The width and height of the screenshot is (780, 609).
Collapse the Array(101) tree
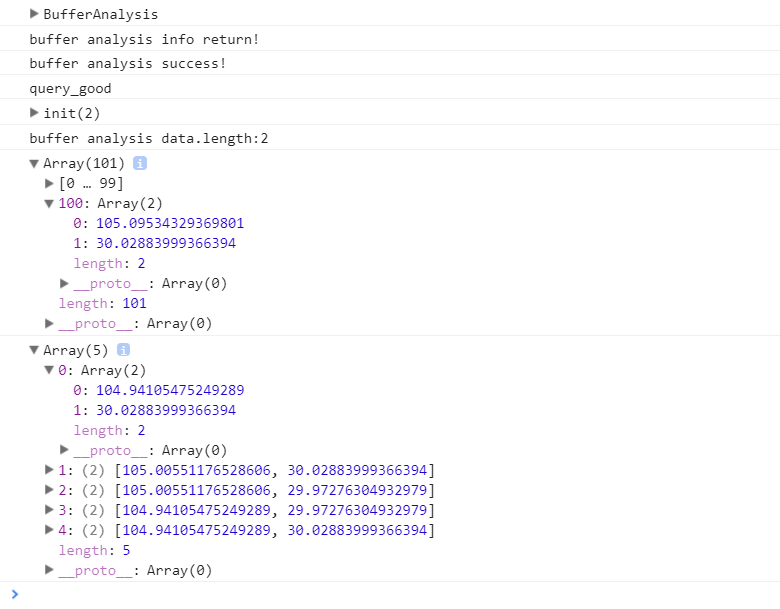(35, 163)
